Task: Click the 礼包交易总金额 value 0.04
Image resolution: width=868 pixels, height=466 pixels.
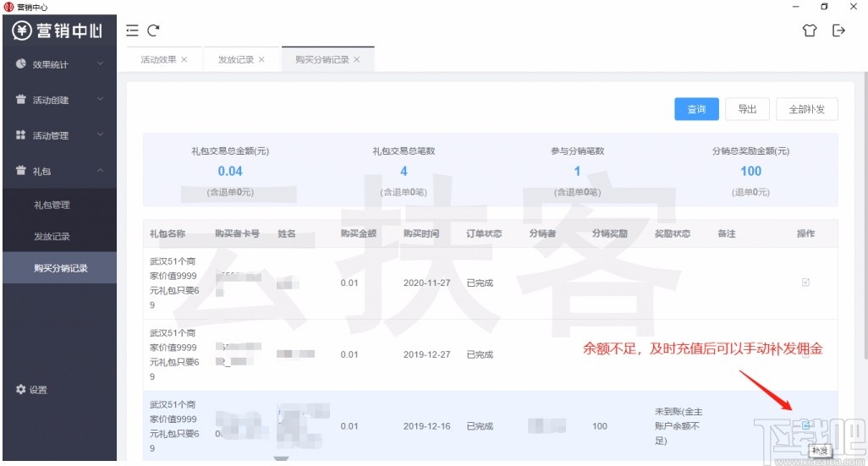Action: coord(230,172)
